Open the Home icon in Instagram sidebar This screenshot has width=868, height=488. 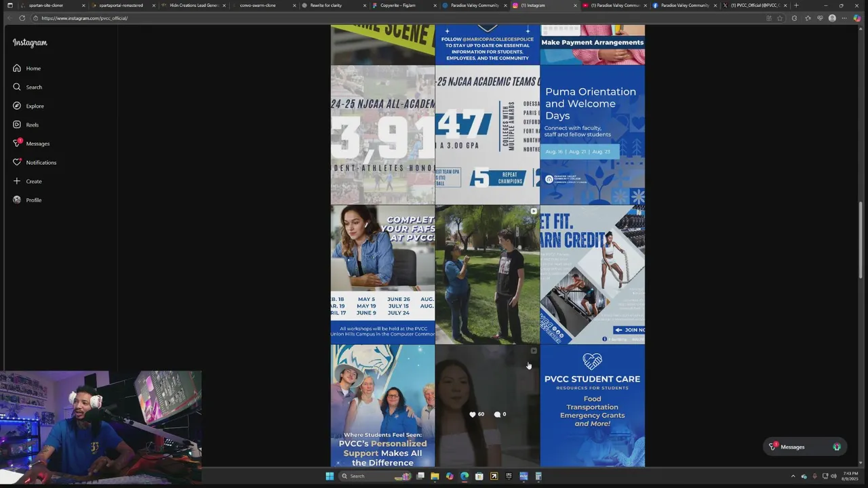(x=17, y=68)
